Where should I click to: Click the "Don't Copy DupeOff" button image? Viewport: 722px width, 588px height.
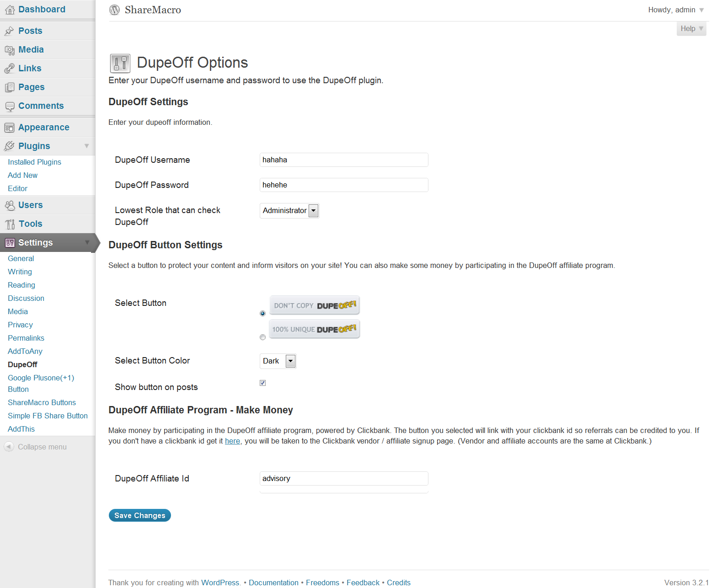click(315, 305)
